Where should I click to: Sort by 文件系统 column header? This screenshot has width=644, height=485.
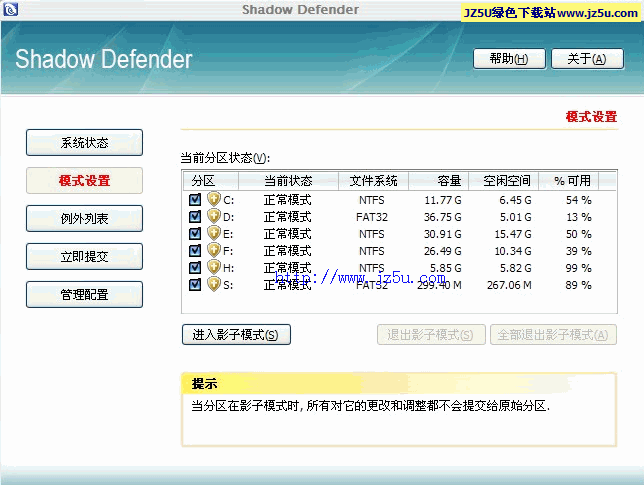(373, 181)
